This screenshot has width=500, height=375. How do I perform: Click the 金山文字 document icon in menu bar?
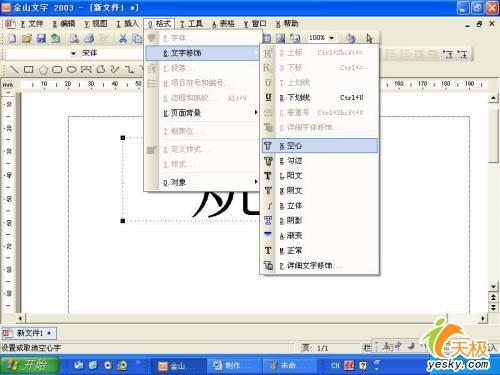[10, 24]
